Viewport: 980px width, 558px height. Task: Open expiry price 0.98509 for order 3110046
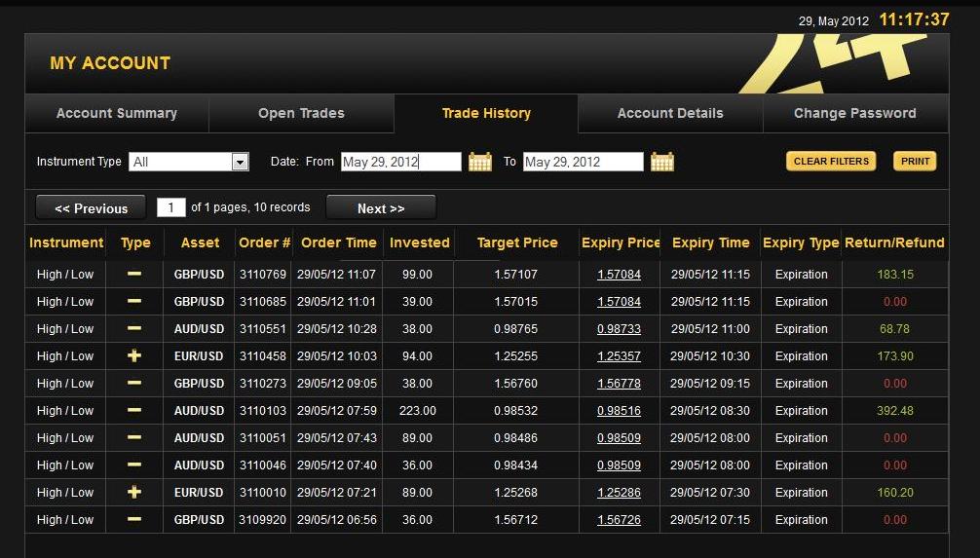[619, 465]
